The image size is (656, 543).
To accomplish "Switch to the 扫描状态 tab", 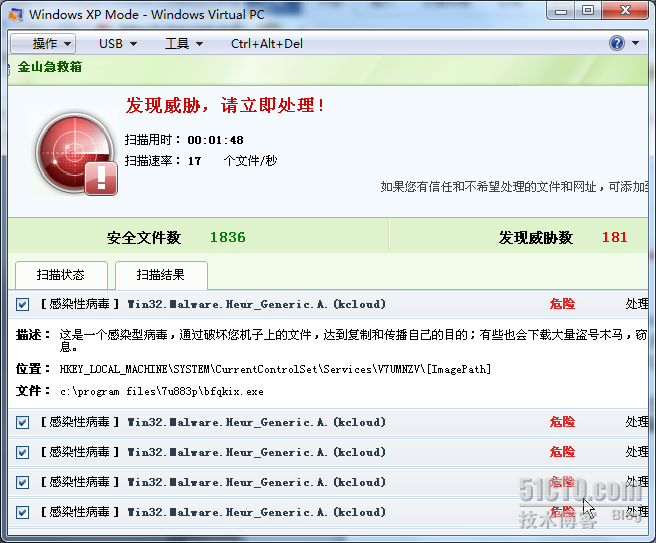I will click(x=61, y=275).
